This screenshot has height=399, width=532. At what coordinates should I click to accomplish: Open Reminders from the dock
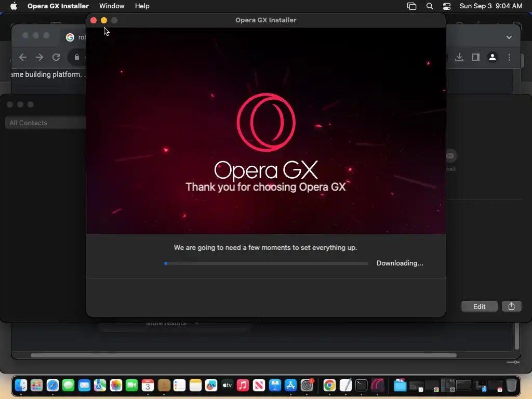(179, 385)
